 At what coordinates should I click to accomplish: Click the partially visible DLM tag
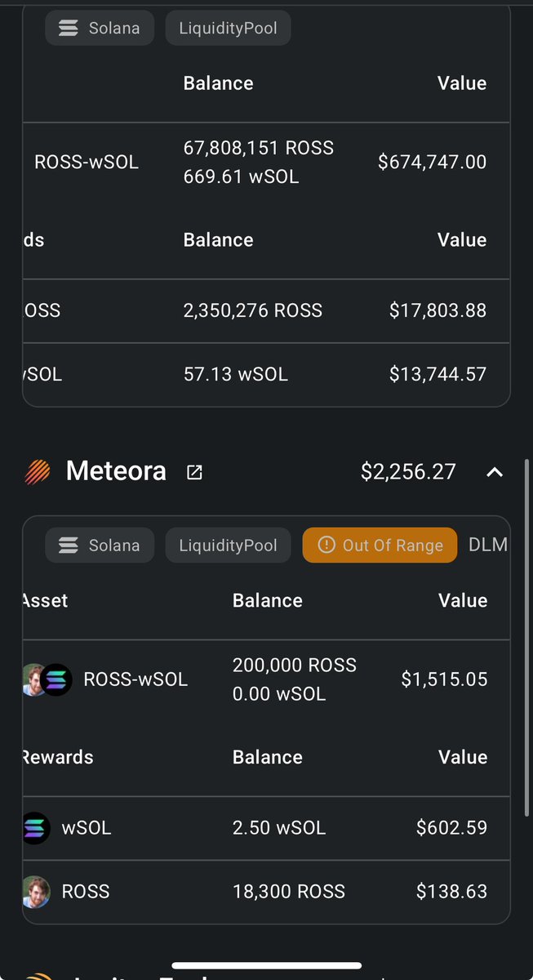(x=489, y=545)
